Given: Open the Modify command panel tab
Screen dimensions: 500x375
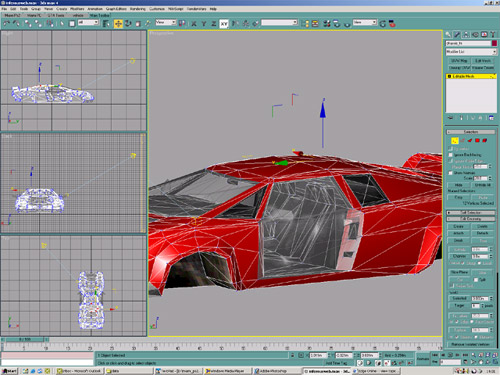Looking at the screenshot, I should click(457, 34).
